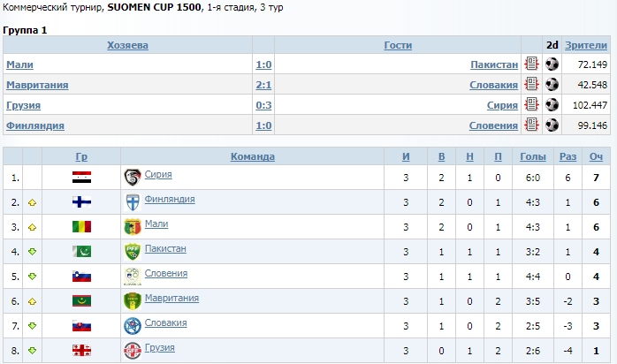The image size is (617, 364).
Task: Sort matches by Зрители column
Action: 586,45
